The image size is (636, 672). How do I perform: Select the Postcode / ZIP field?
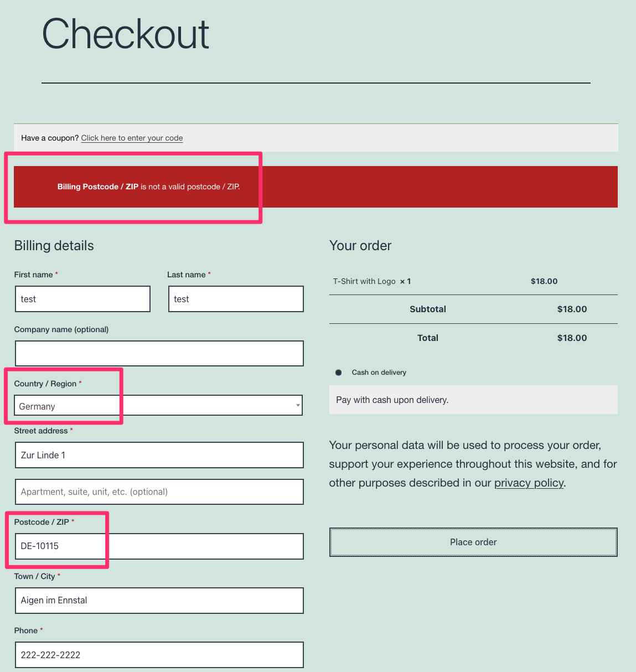pos(159,546)
